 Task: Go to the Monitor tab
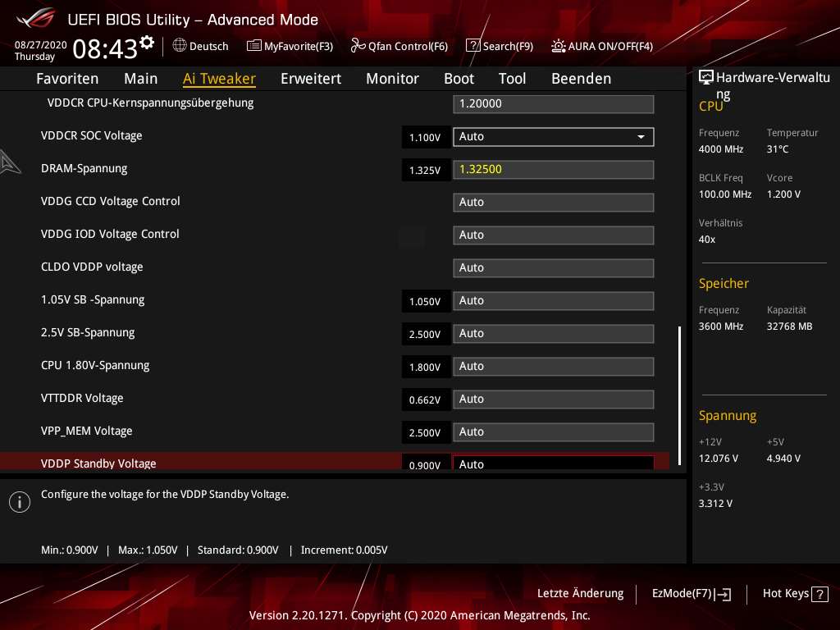coord(393,79)
